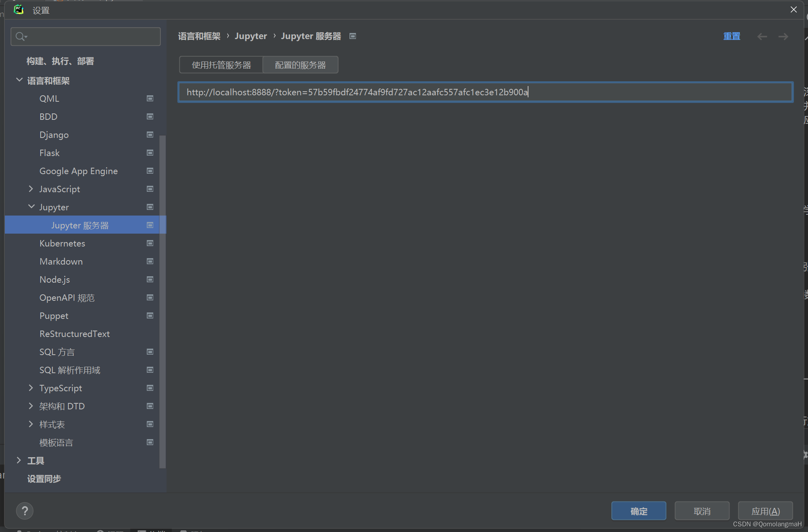Expand the JavaScript settings node

pyautogui.click(x=31, y=189)
